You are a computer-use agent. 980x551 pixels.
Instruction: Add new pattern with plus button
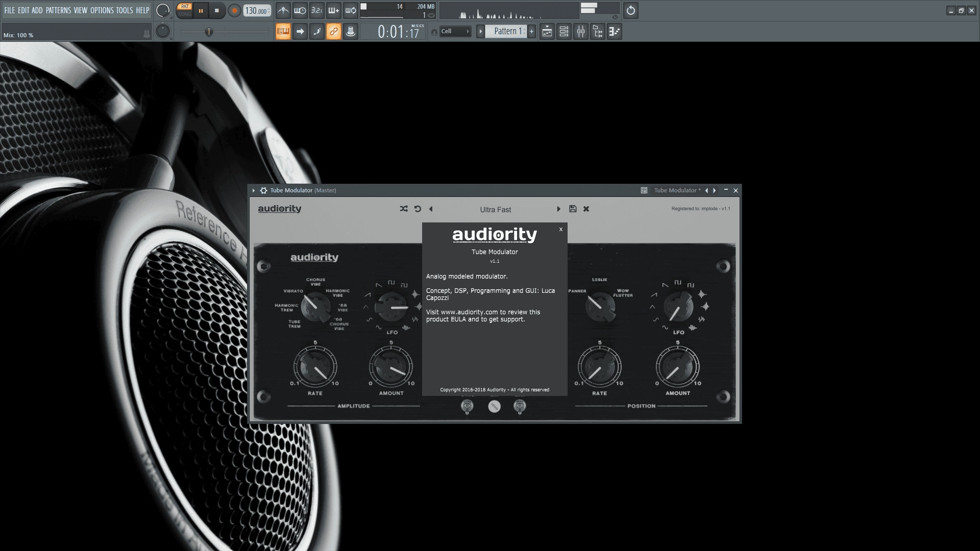531,32
